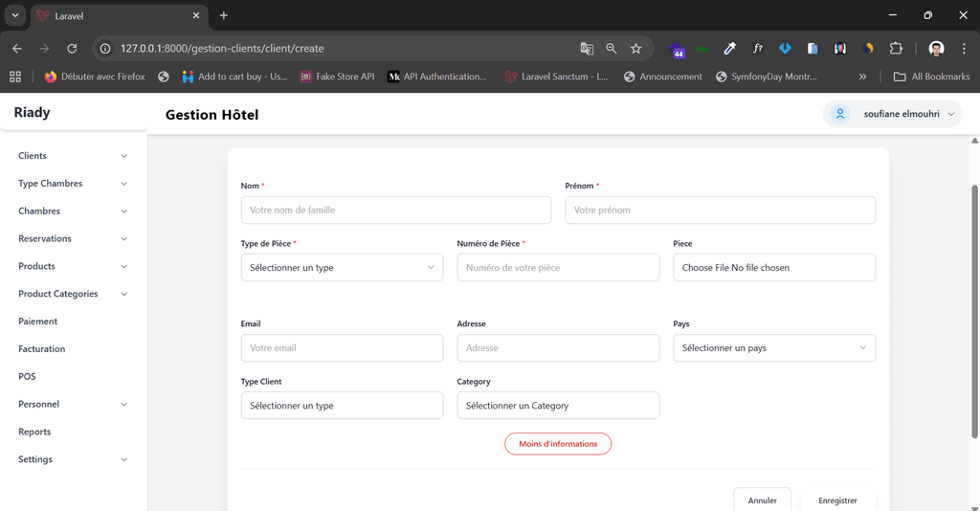
Task: Open the Extensions puzzle icon
Action: point(896,48)
